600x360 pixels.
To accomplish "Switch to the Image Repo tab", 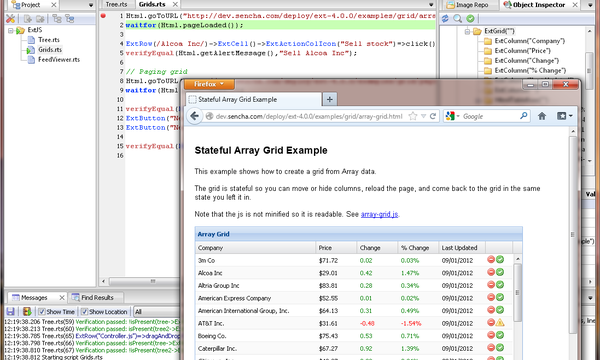I will coord(472,5).
